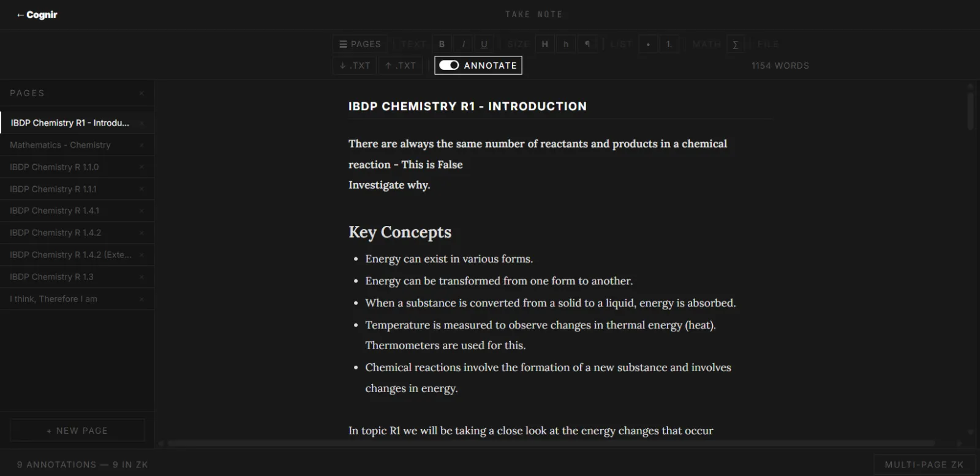The width and height of the screenshot is (980, 476).
Task: Create a page with + NEW PAGE
Action: (77, 431)
